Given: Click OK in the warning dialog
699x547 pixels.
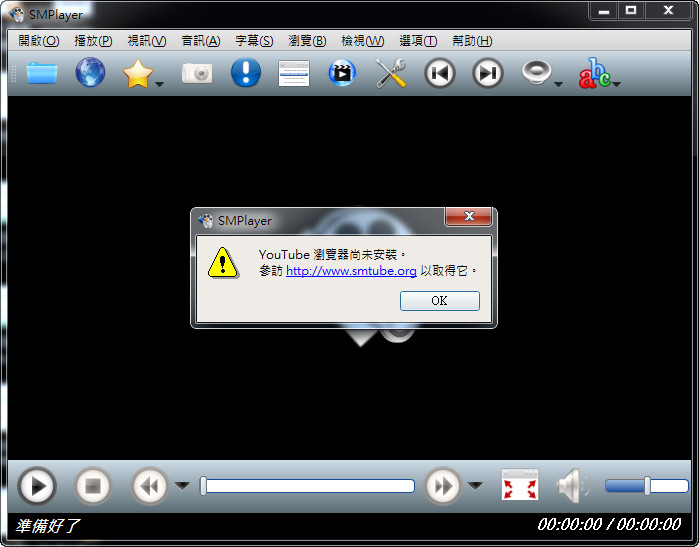Looking at the screenshot, I should [x=440, y=301].
